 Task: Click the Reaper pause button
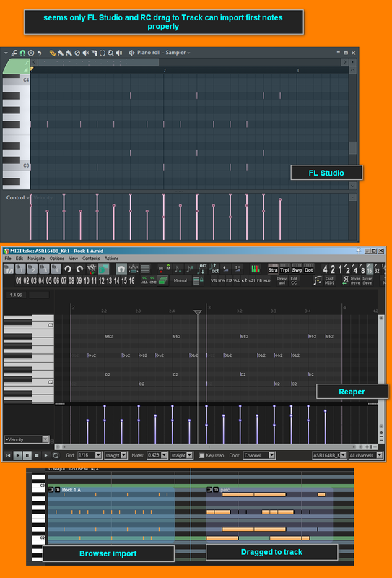coord(27,456)
